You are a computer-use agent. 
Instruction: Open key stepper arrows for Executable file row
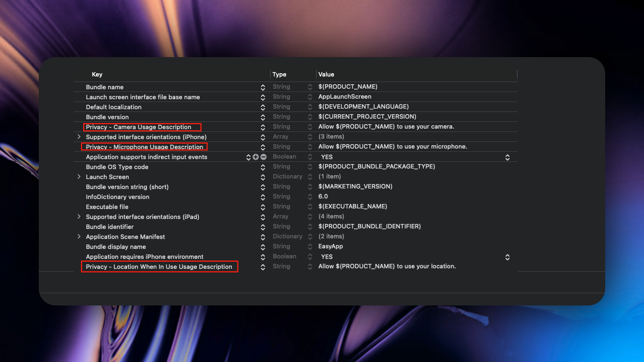[263, 207]
